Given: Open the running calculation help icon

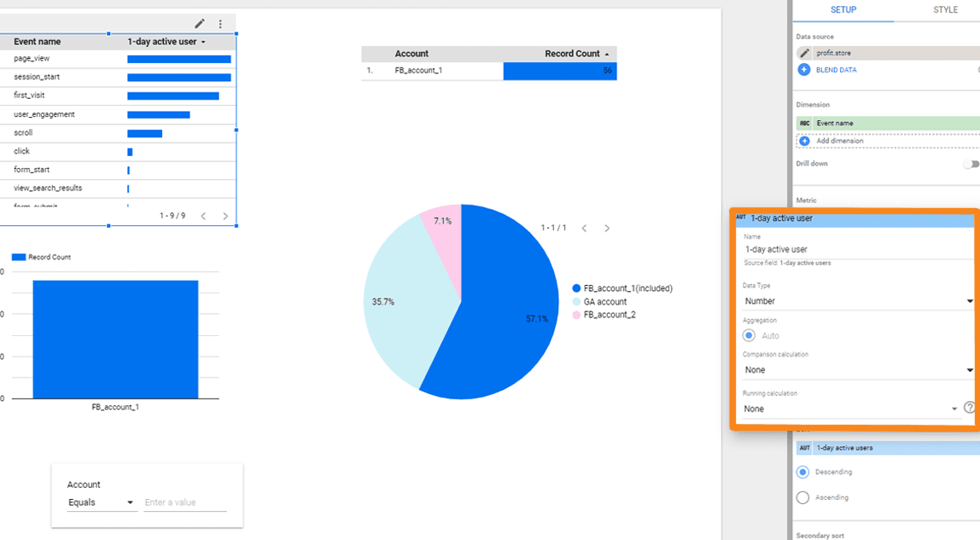Looking at the screenshot, I should point(970,407).
